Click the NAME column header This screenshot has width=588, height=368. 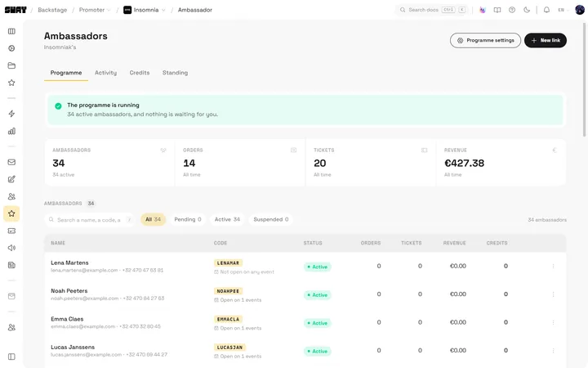tap(58, 243)
